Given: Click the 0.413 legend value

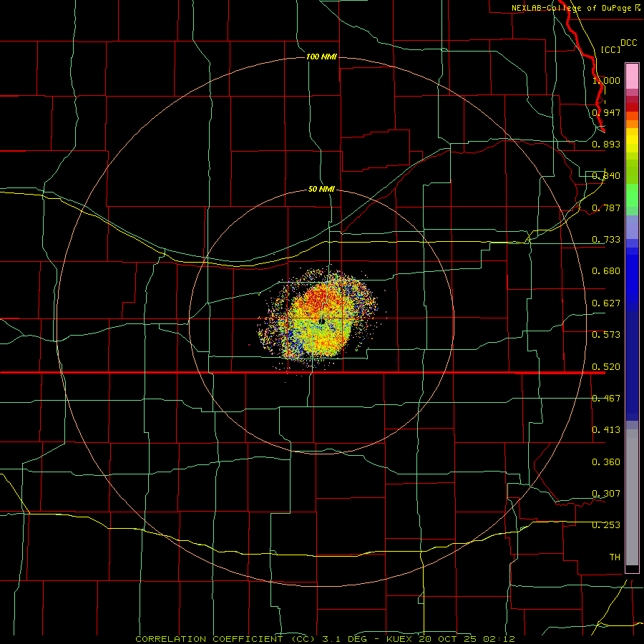Looking at the screenshot, I should coord(606,430).
